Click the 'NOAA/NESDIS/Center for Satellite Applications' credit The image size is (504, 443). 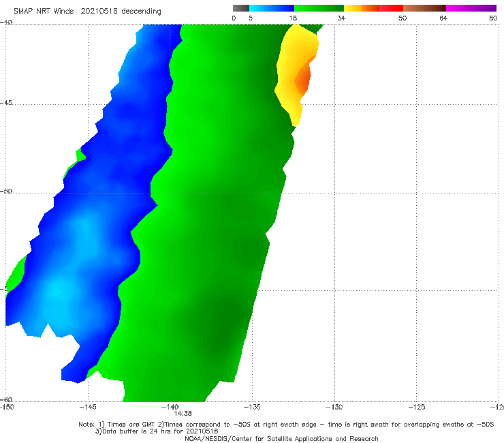[x=281, y=439]
